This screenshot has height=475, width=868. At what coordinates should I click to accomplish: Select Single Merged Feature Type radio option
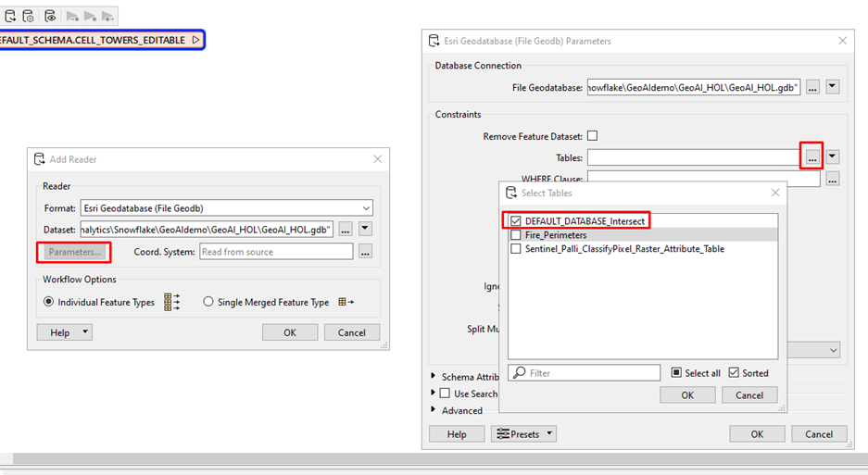tap(208, 302)
